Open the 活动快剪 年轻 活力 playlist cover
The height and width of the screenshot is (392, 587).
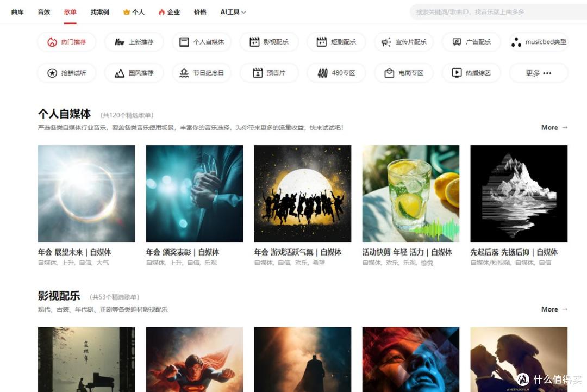[411, 194]
